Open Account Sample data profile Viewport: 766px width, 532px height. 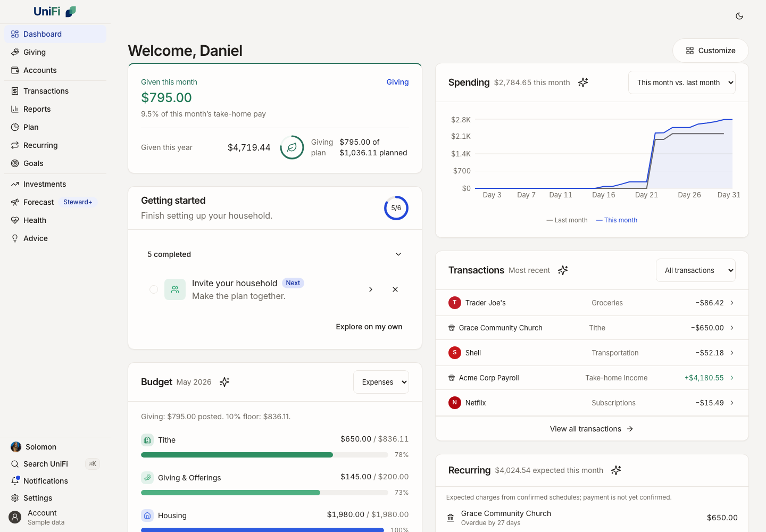[x=55, y=517]
